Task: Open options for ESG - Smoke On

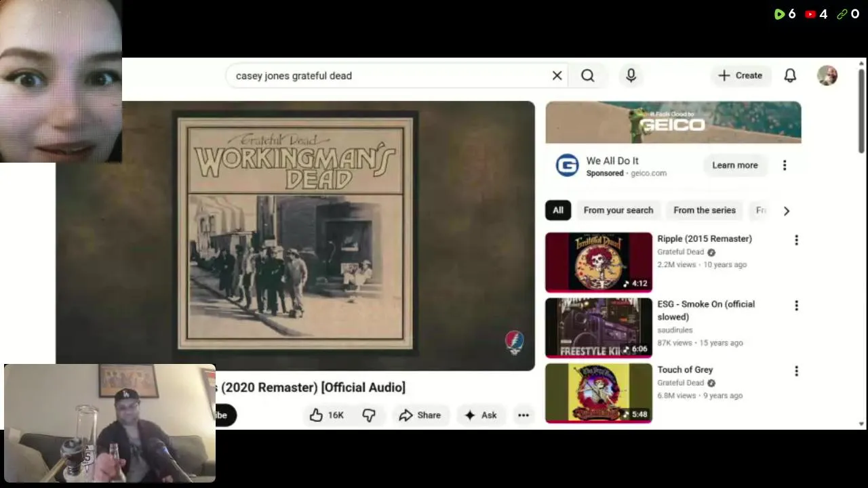Action: [x=796, y=306]
